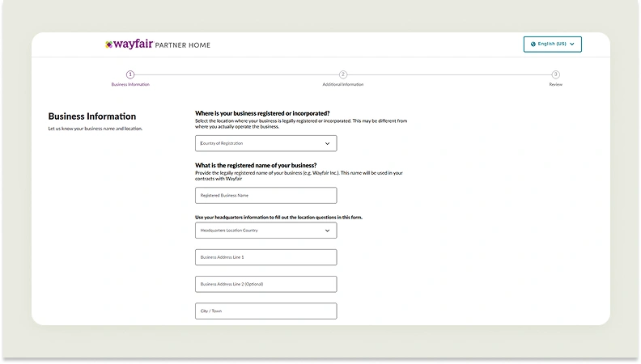Click the PARTNER HOME text

(183, 45)
